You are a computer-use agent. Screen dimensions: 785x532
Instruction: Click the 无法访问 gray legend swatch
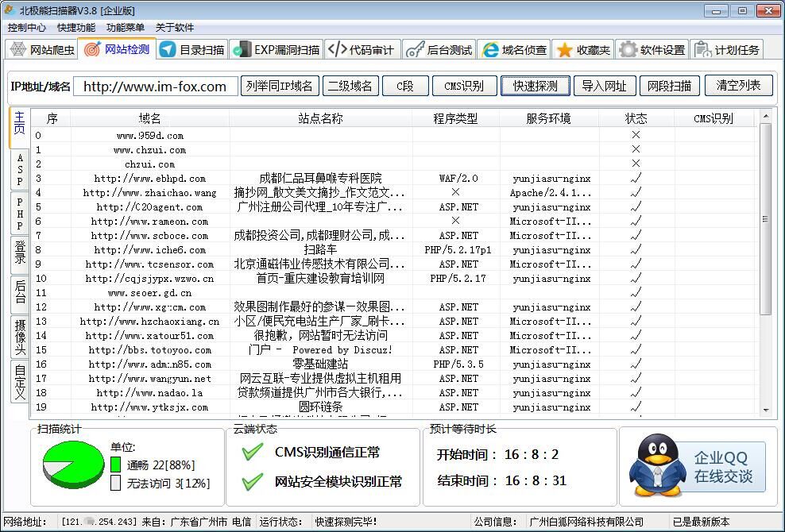click(x=116, y=483)
